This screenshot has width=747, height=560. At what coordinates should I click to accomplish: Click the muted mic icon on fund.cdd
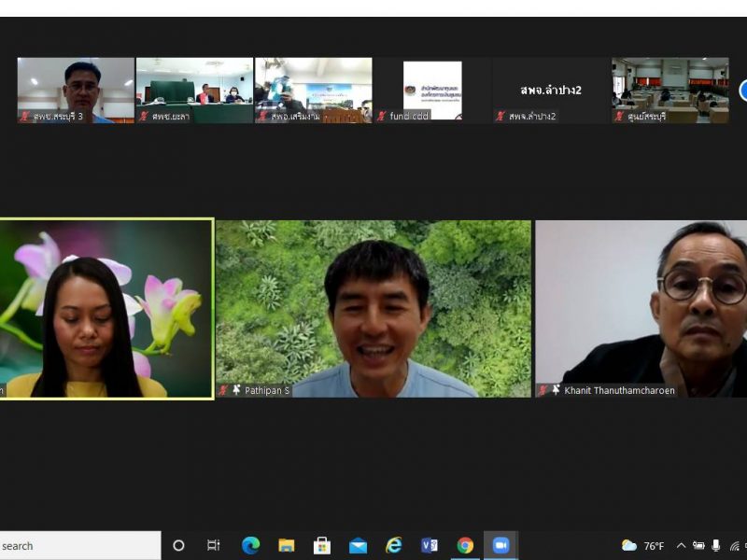click(x=381, y=116)
